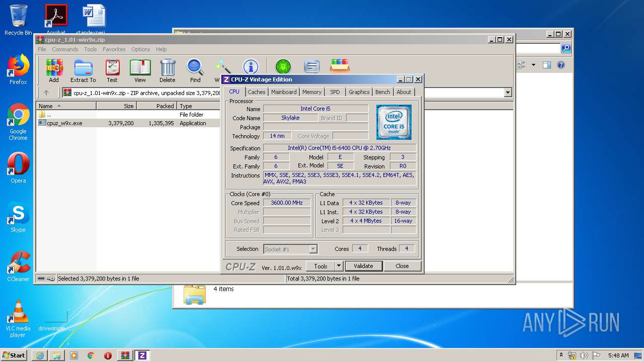Screen dimensions: 644x362
Task: Open Explorer change-view dropdown arrow
Action: (533, 65)
